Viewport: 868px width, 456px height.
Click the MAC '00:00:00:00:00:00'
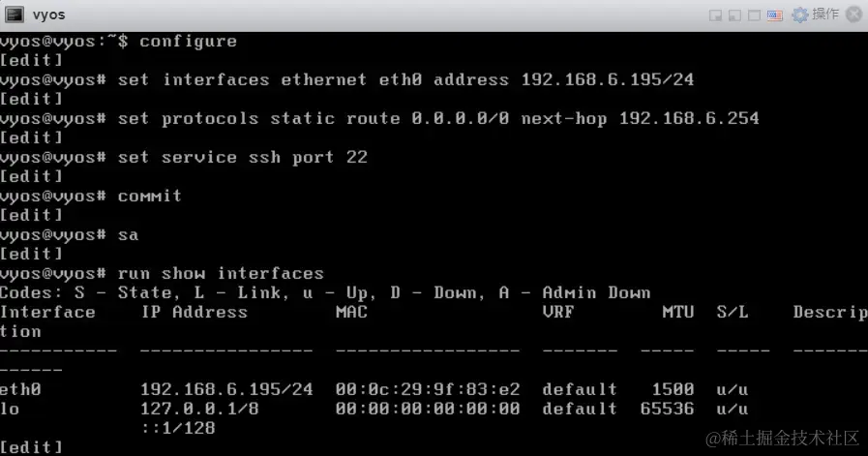[x=428, y=409]
